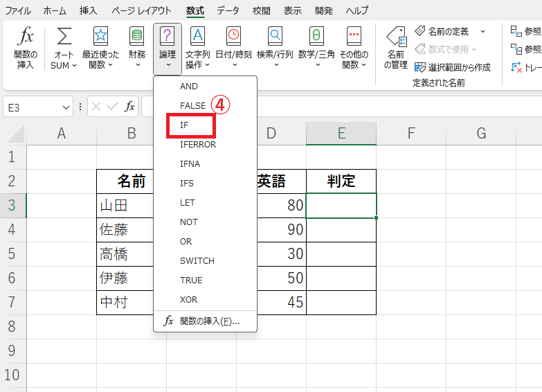Open the ヘルプ tab
542x392 pixels.
pyautogui.click(x=357, y=10)
